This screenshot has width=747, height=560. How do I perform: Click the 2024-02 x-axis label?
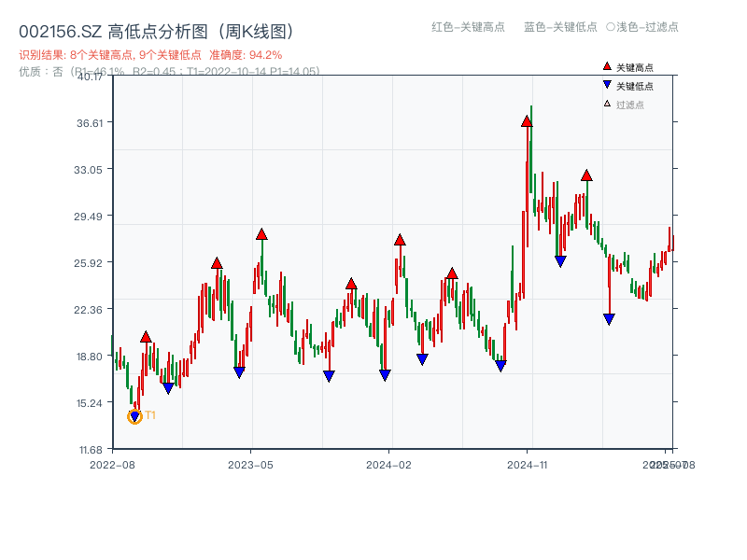point(388,465)
